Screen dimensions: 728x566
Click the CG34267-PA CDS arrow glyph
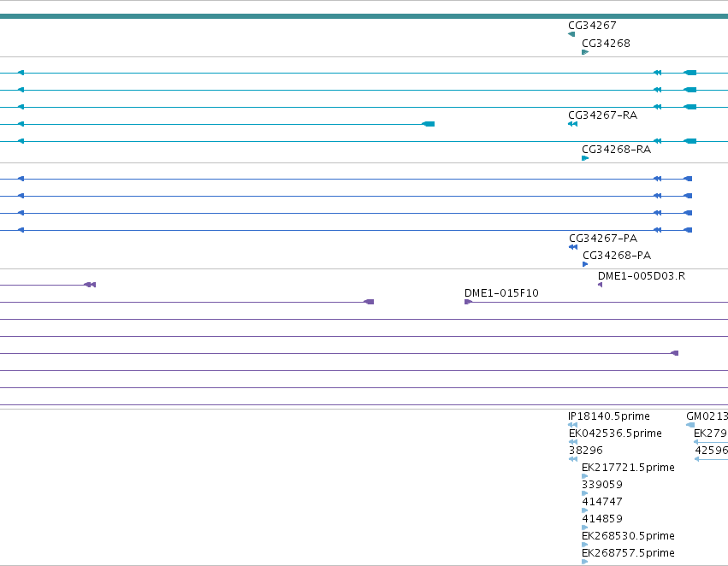click(x=573, y=247)
